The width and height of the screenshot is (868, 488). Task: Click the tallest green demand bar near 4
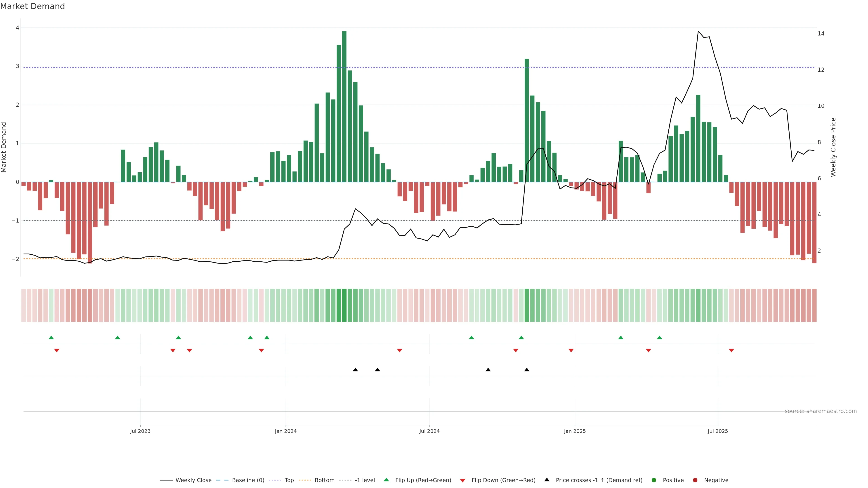344,106
